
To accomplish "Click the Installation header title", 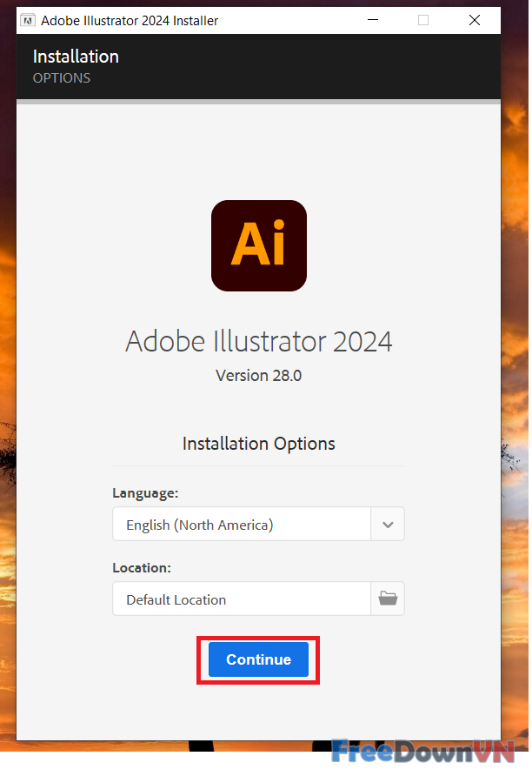I will point(76,57).
